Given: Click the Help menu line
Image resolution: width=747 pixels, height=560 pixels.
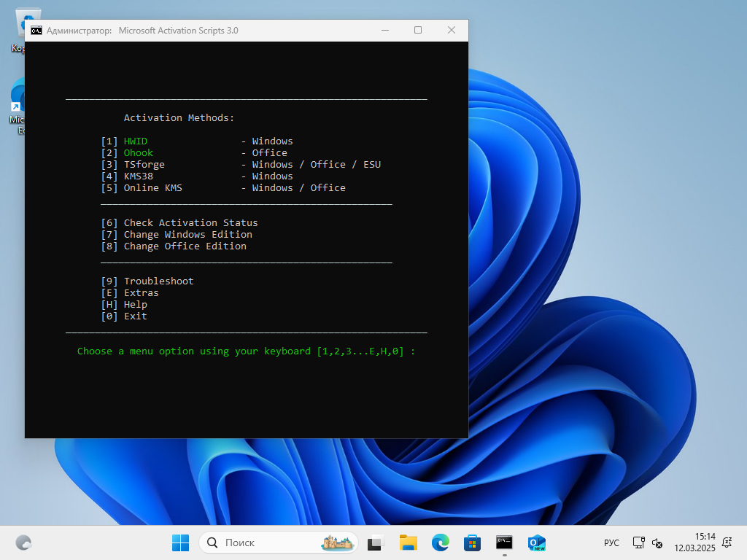Looking at the screenshot, I should pyautogui.click(x=124, y=305).
